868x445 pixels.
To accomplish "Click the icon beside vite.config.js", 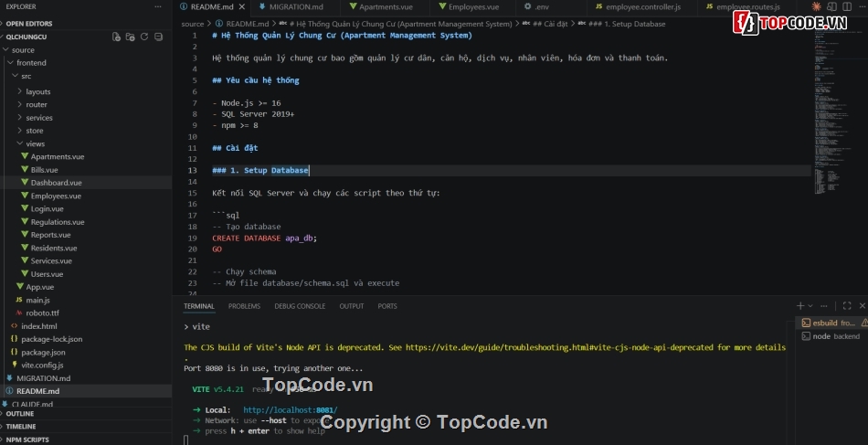I will point(15,365).
